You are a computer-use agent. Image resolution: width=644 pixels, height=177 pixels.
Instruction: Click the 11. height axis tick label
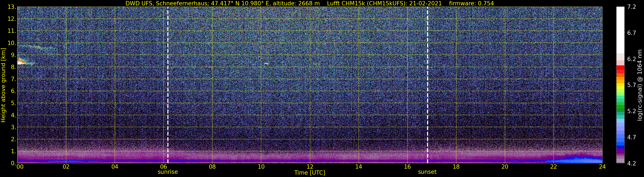coord(12,31)
